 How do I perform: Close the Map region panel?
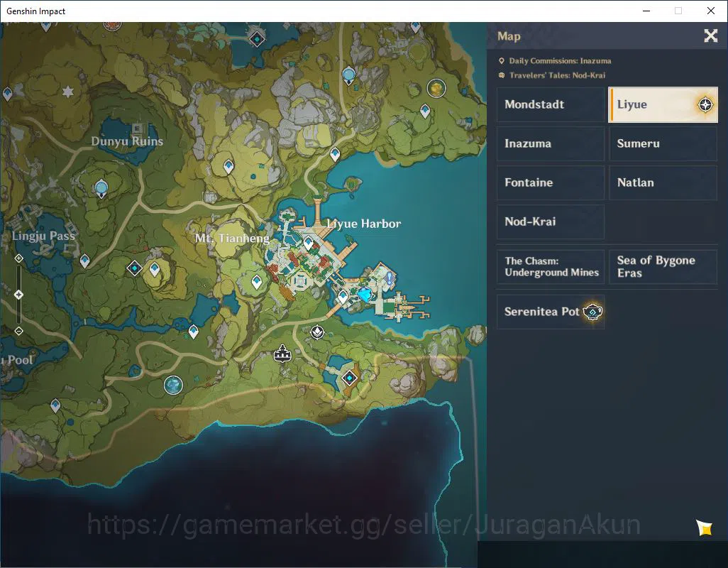point(710,35)
